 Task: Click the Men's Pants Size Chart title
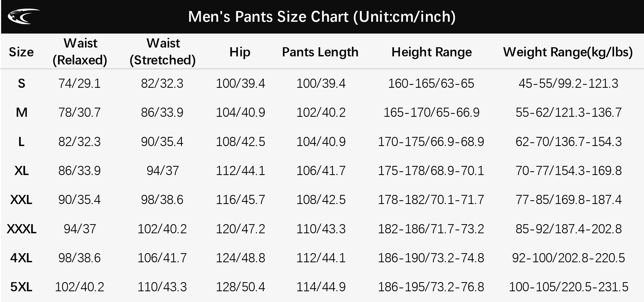pyautogui.click(x=322, y=17)
